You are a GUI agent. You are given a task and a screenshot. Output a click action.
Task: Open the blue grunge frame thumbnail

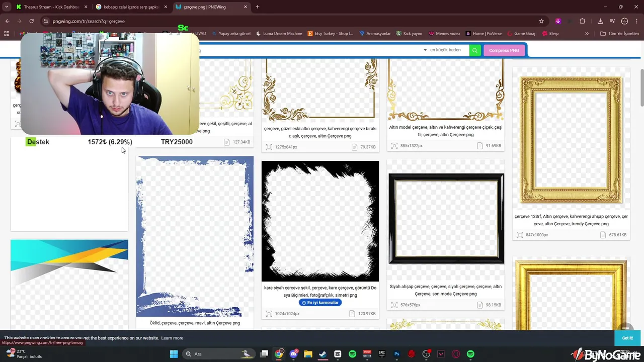[x=195, y=236]
